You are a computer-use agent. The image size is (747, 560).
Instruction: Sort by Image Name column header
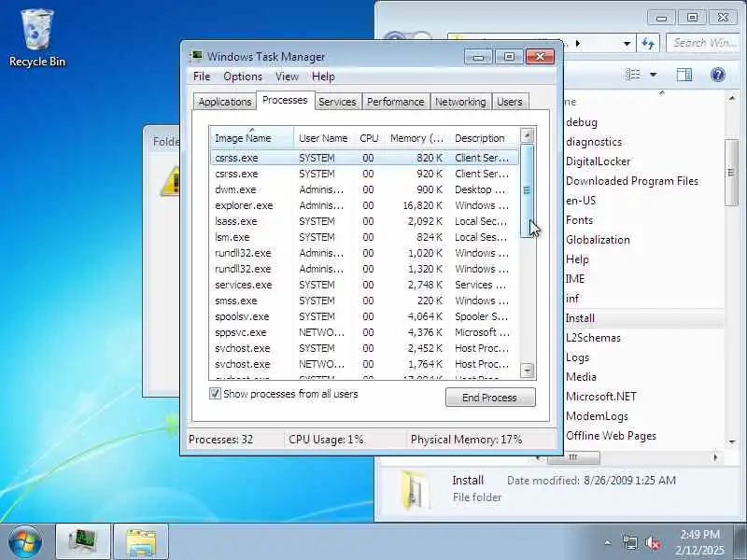[251, 138]
